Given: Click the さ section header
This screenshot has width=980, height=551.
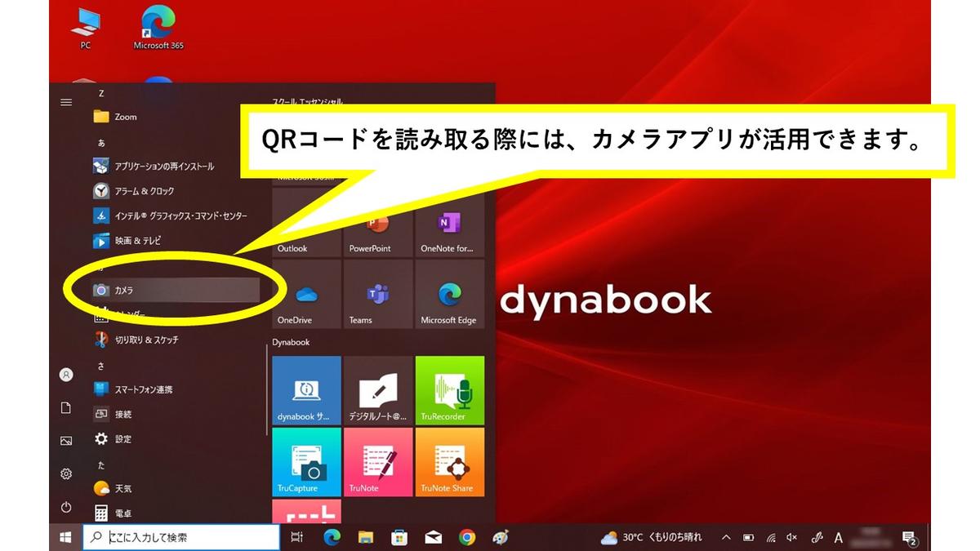Looking at the screenshot, I should 101,366.
